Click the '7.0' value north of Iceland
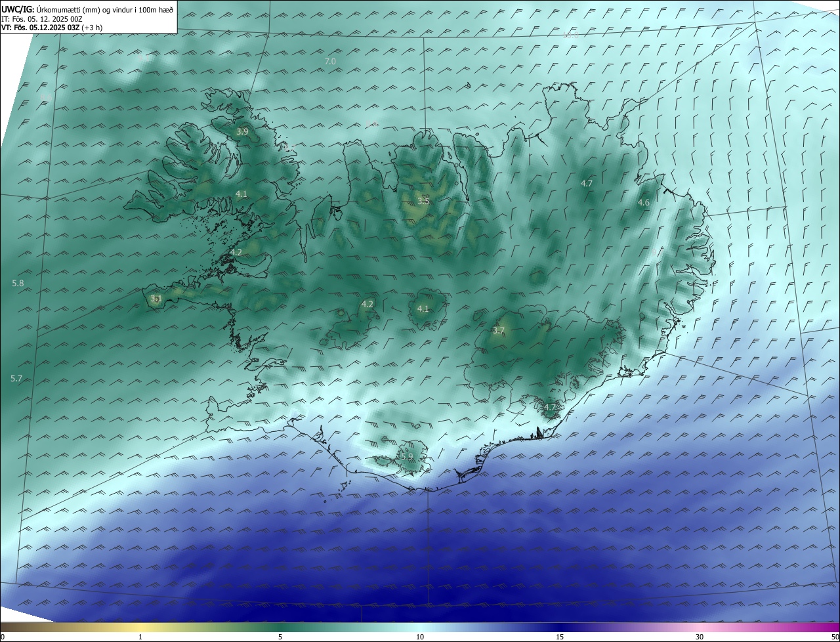 point(330,61)
